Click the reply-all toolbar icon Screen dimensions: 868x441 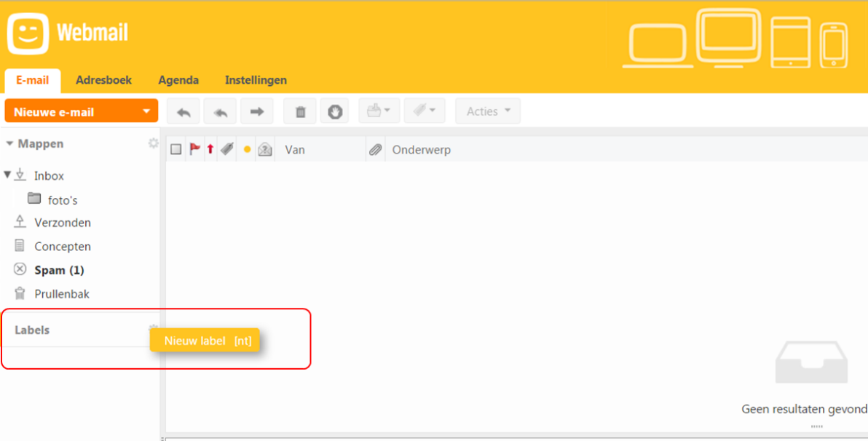pos(220,111)
